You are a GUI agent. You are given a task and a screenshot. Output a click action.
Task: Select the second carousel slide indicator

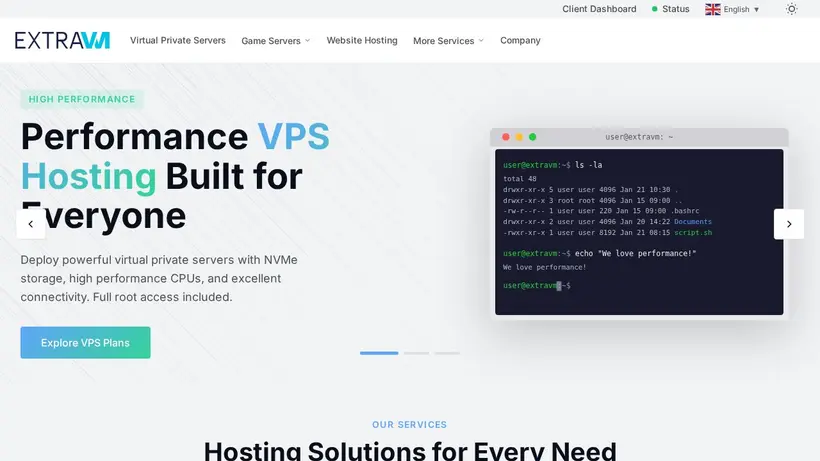pos(416,353)
